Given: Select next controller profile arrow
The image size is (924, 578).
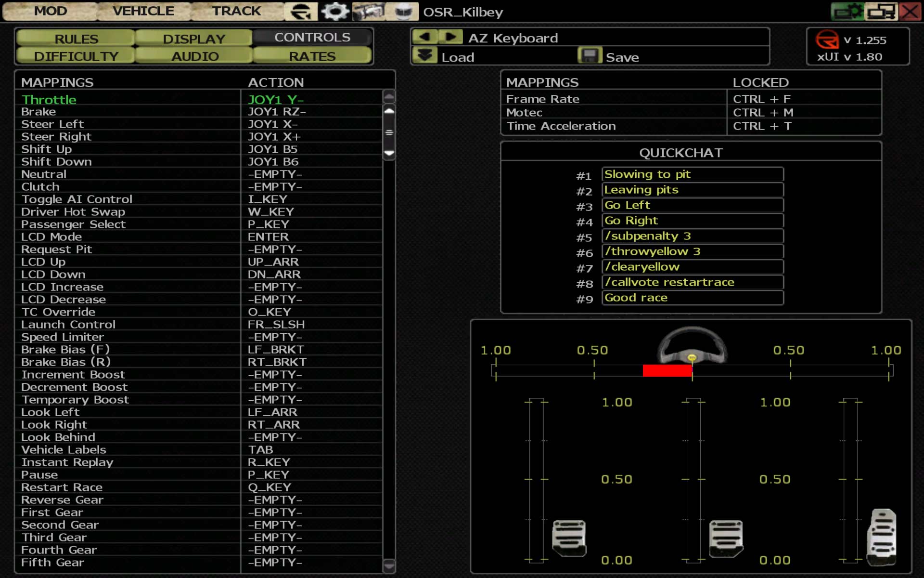Looking at the screenshot, I should [x=450, y=37].
